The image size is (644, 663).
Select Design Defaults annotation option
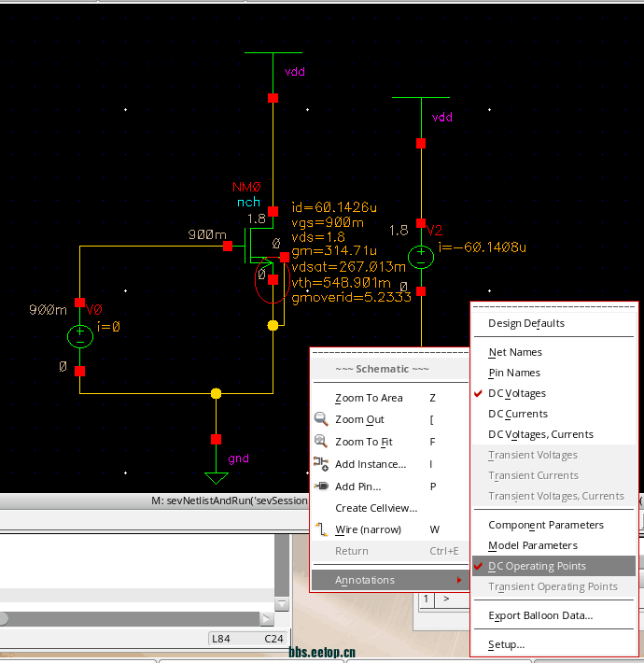554,323
